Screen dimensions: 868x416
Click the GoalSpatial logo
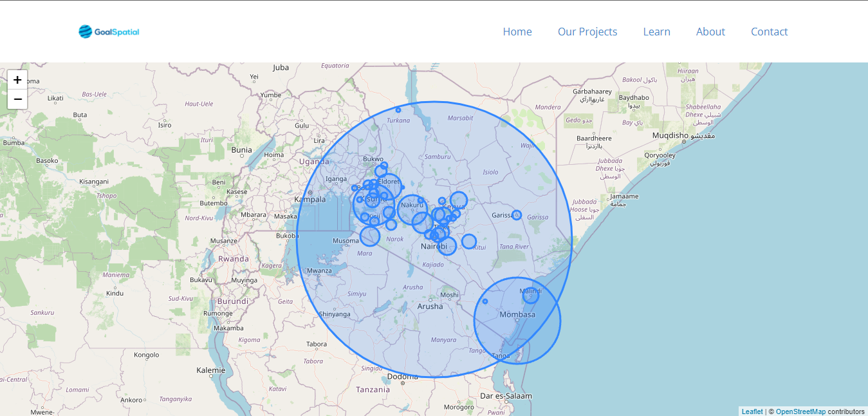pyautogui.click(x=108, y=30)
